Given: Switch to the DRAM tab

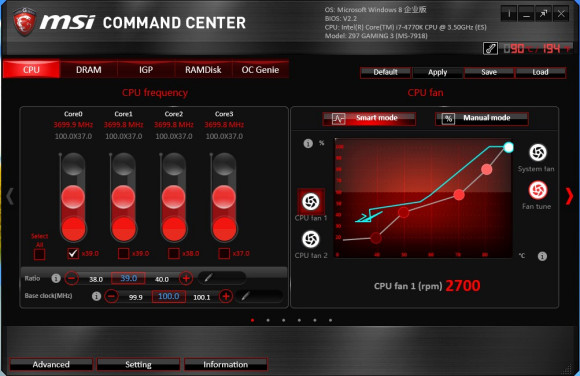Looking at the screenshot, I should pyautogui.click(x=89, y=70).
